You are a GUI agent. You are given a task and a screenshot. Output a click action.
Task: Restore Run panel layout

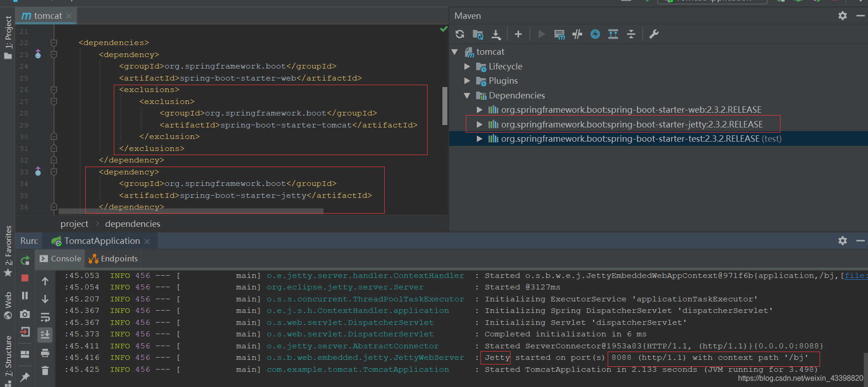[25, 354]
